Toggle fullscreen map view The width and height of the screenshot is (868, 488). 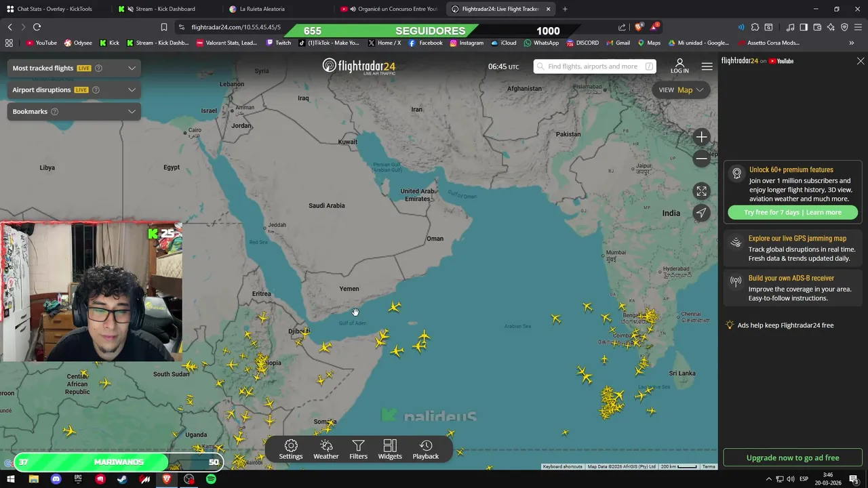pos(702,191)
